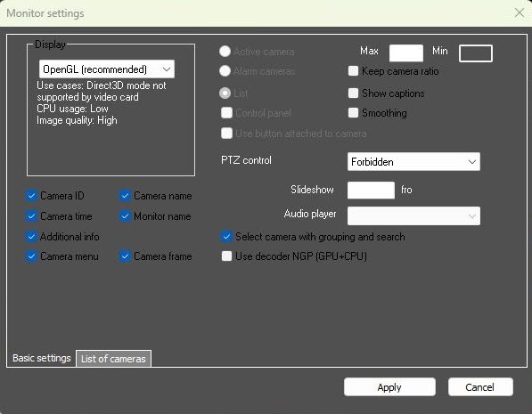532x414 pixels.
Task: Uncheck the Camera ID checkbox
Action: pos(31,196)
